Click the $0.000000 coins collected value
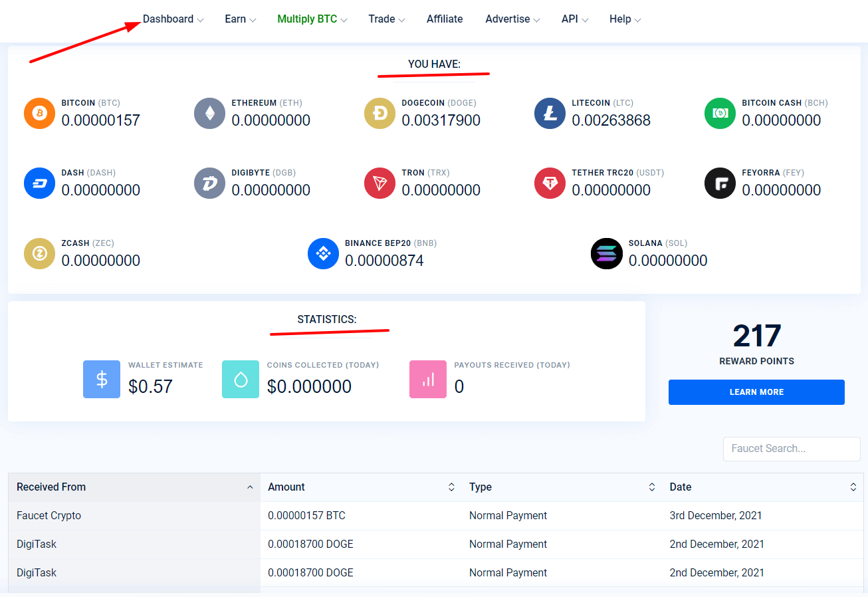Viewport: 868px width, 597px height. point(309,386)
